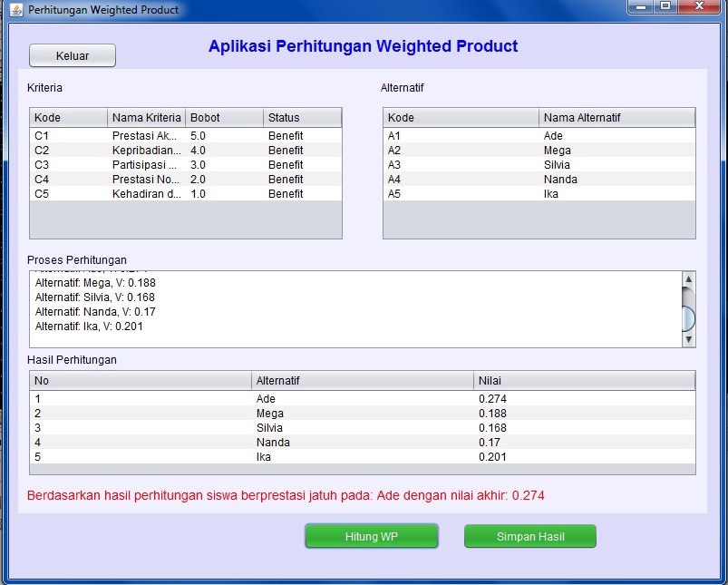The height and width of the screenshot is (585, 728).
Task: Click the Keluar button
Action: pos(72,55)
